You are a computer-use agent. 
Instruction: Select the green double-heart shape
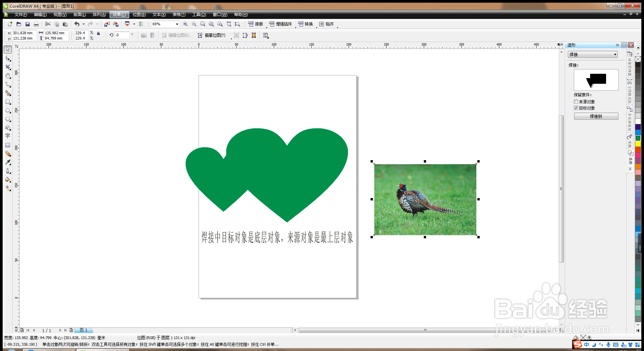[267, 175]
